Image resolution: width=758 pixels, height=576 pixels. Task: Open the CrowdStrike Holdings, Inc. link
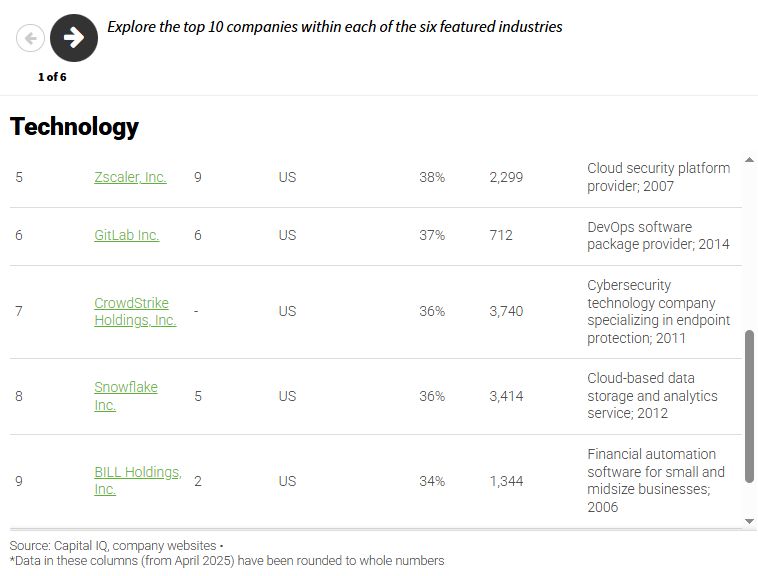[135, 311]
